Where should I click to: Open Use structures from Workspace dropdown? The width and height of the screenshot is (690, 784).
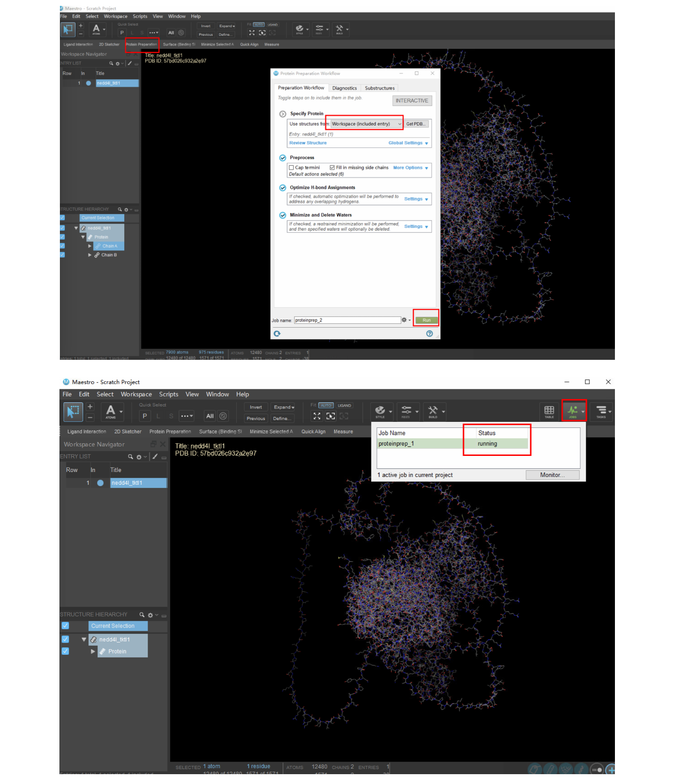coord(366,124)
